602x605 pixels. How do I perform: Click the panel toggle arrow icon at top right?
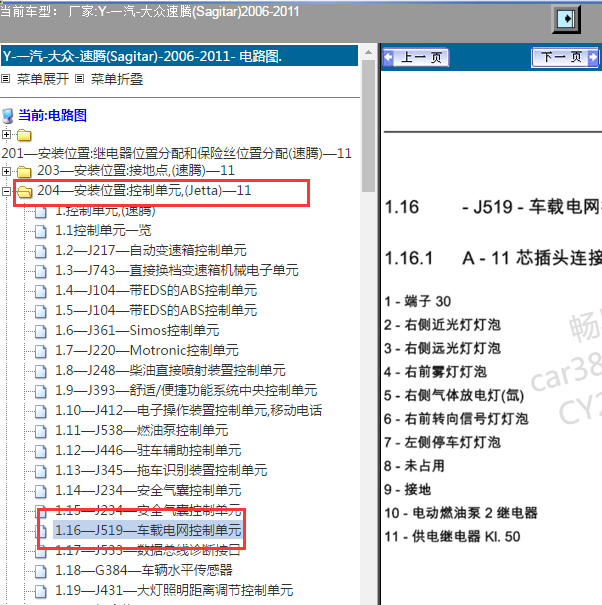[566, 19]
